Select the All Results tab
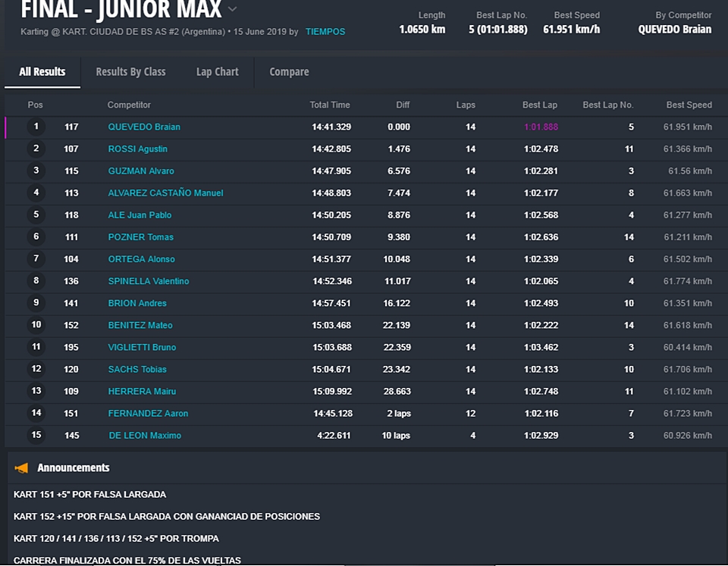The height and width of the screenshot is (566, 728). [42, 72]
